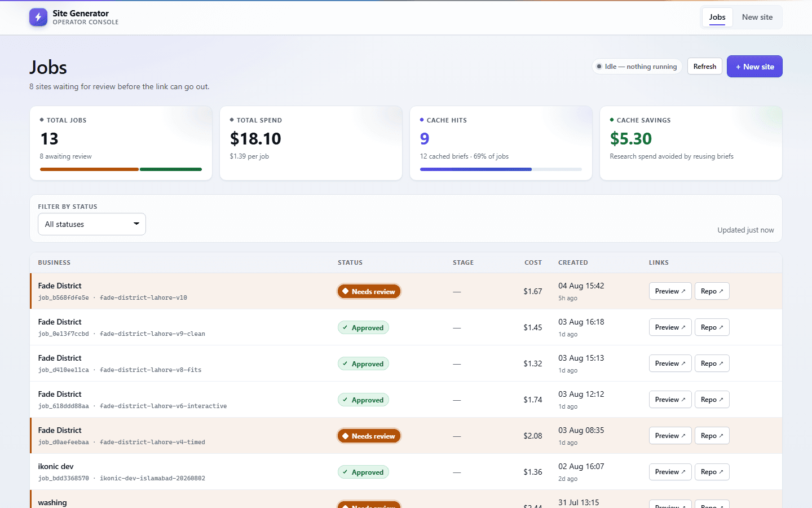Open Repo for fade-district-lahore-v8-fits

pos(712,364)
